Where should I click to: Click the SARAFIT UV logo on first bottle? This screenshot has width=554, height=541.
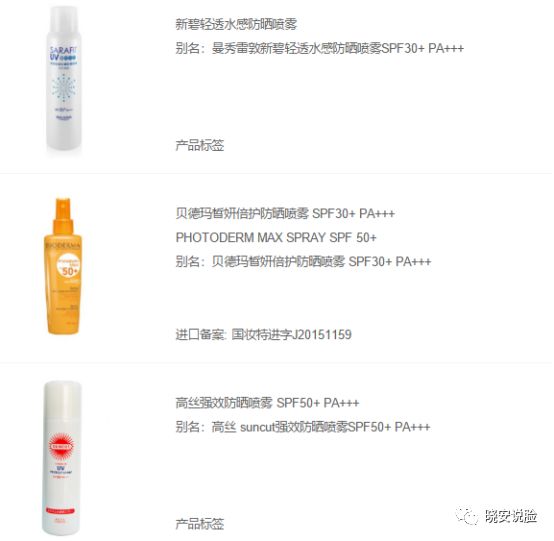pos(63,54)
